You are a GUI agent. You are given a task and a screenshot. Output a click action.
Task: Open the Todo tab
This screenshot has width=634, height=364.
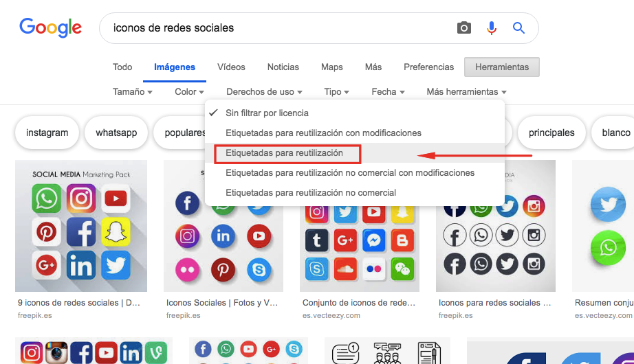[x=122, y=67]
